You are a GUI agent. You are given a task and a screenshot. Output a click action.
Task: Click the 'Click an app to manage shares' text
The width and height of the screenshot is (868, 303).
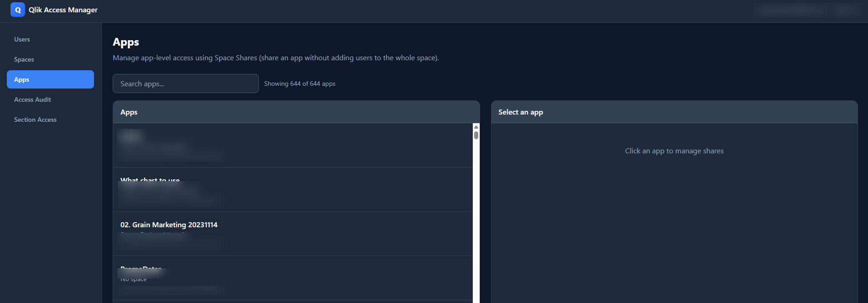674,151
